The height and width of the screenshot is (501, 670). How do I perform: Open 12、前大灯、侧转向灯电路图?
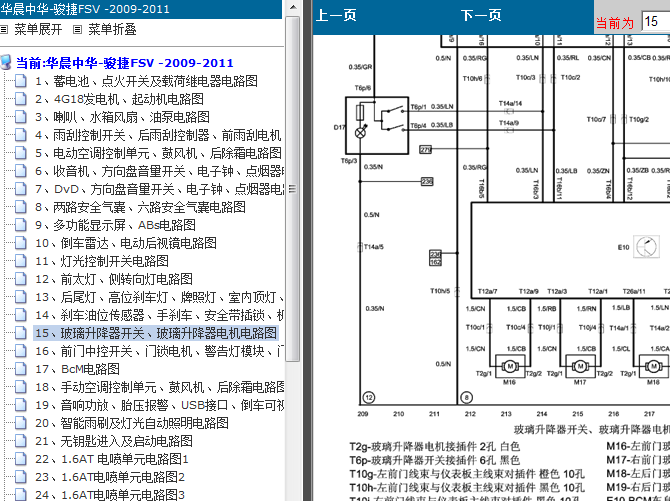click(x=114, y=279)
